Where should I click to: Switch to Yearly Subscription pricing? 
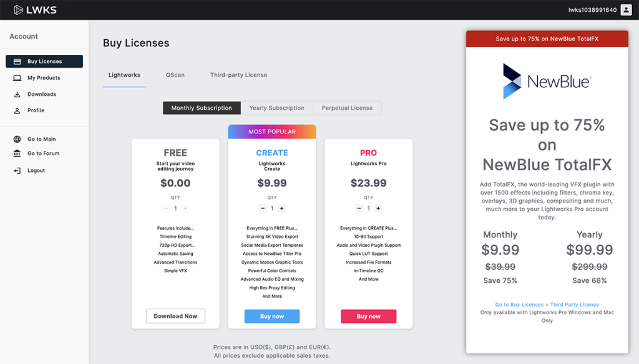pyautogui.click(x=276, y=107)
